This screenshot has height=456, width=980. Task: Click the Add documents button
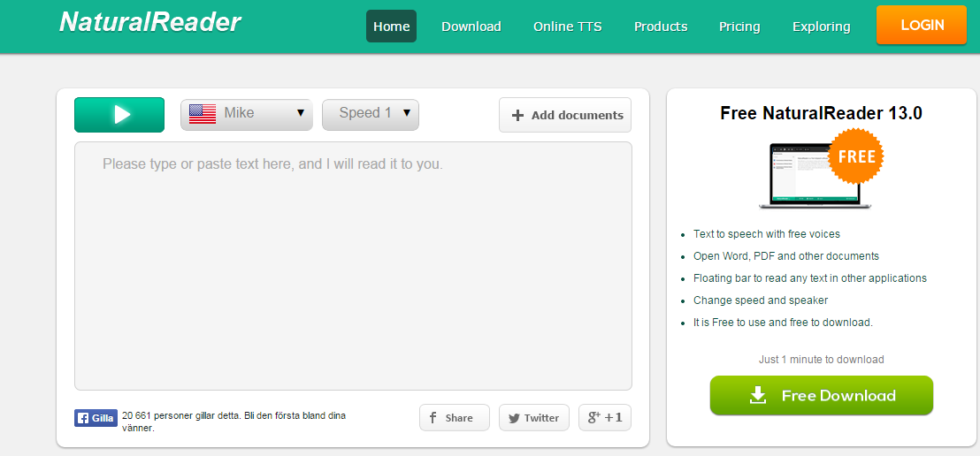(x=565, y=115)
